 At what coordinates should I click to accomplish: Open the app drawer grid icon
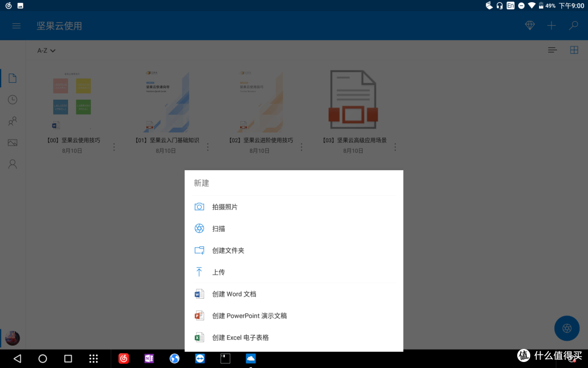click(94, 359)
